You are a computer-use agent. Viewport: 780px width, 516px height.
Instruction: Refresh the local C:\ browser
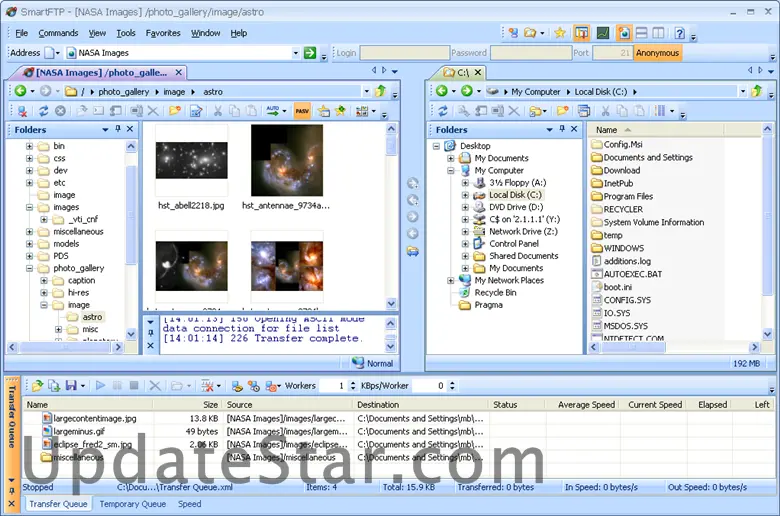[x=443, y=110]
